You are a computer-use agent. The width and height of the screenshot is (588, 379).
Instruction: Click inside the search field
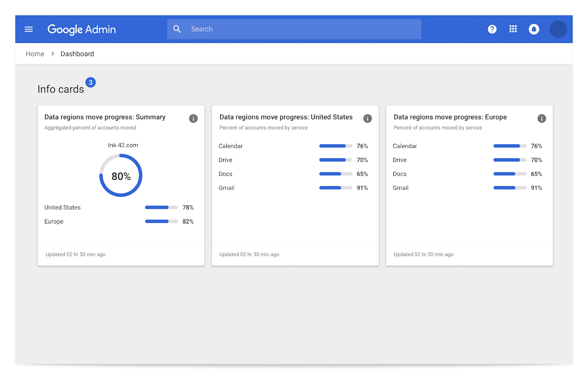point(294,29)
